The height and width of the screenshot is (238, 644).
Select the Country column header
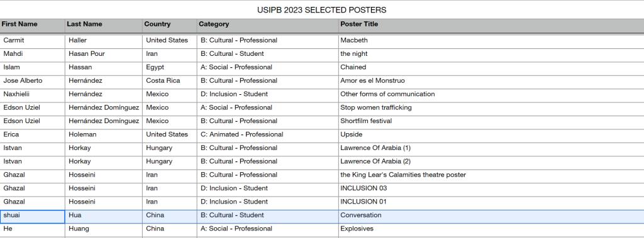(170, 24)
